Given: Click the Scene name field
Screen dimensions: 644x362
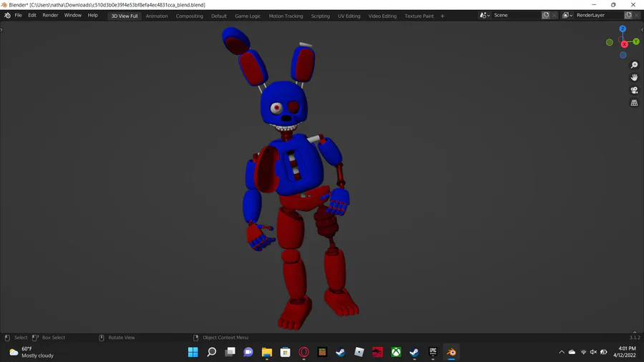Looking at the screenshot, I should 517,15.
